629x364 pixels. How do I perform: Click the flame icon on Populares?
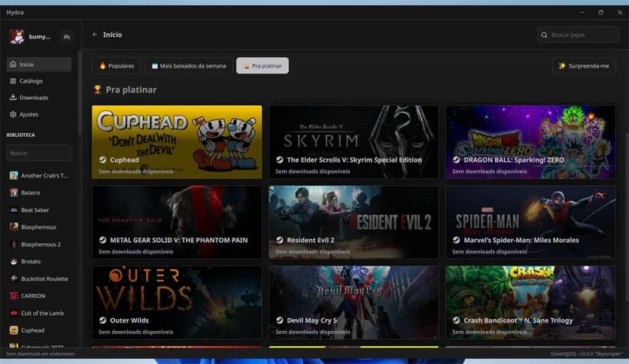tap(102, 65)
